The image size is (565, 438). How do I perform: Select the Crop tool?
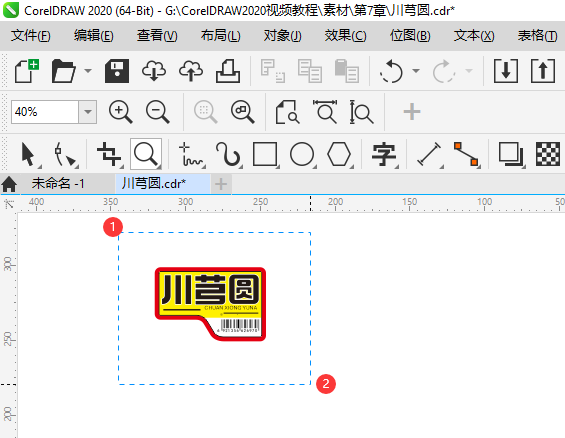coord(109,155)
